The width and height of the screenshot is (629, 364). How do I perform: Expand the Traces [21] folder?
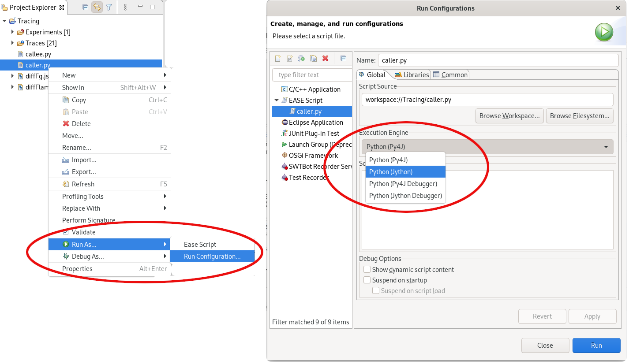[13, 43]
